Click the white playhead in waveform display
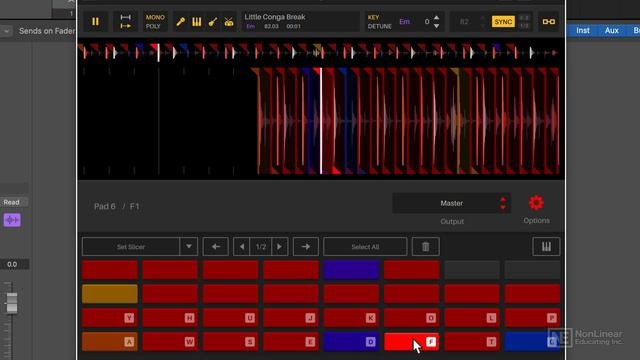Screen dimensions: 640x360 point(321,121)
